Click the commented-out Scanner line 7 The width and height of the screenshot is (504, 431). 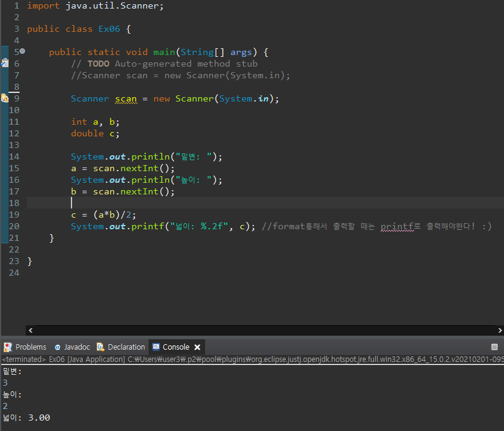pyautogui.click(x=180, y=76)
